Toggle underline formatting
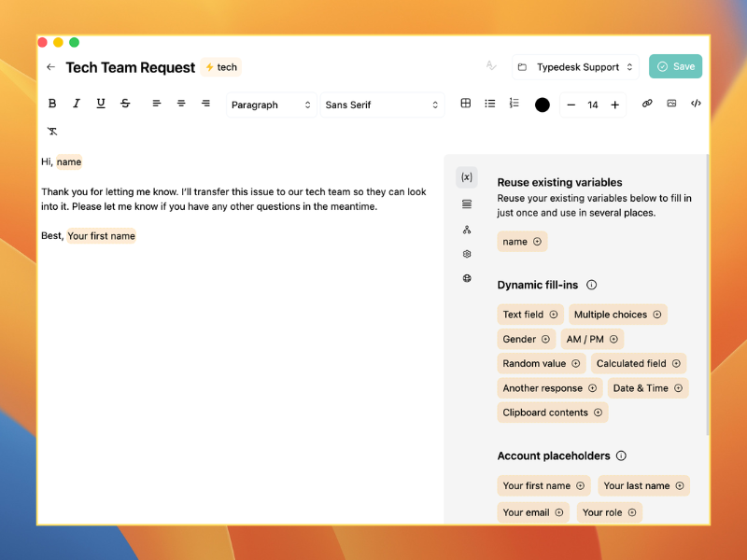Viewport: 747px width, 560px height. pos(101,104)
